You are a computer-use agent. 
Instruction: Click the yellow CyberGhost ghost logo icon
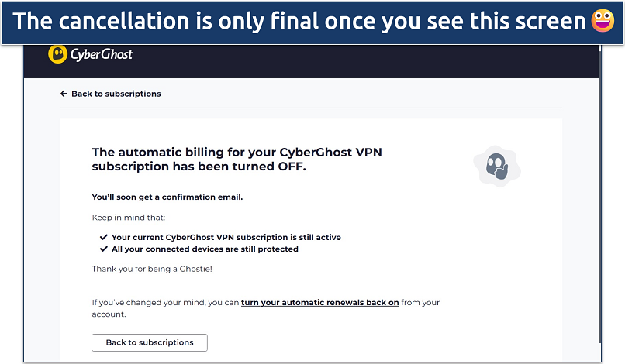[x=57, y=54]
